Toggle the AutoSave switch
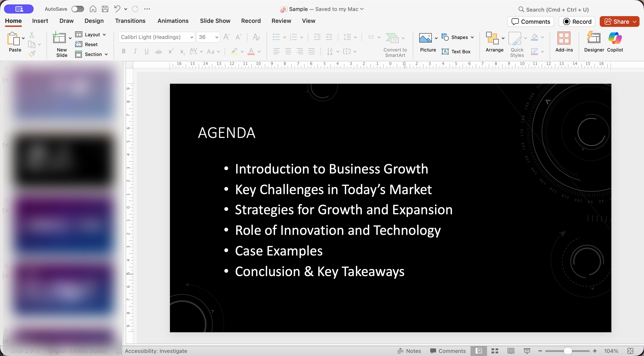Screen dimensions: 644x356 78,9
